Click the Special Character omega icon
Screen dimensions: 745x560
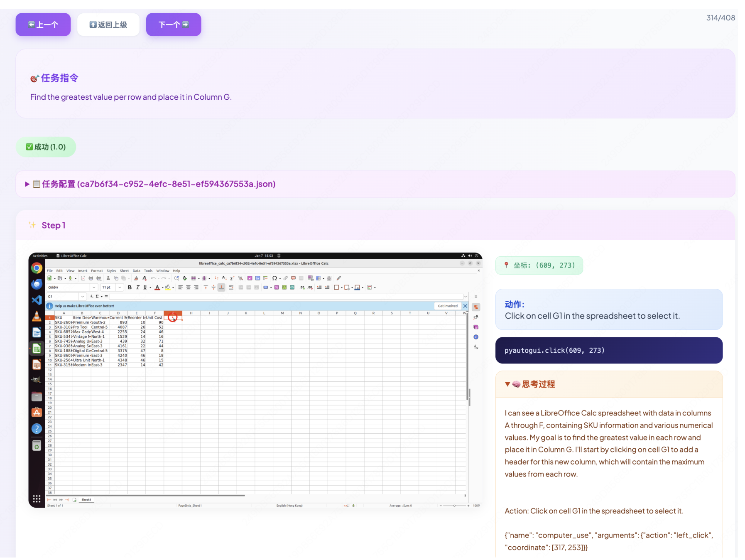tap(274, 278)
